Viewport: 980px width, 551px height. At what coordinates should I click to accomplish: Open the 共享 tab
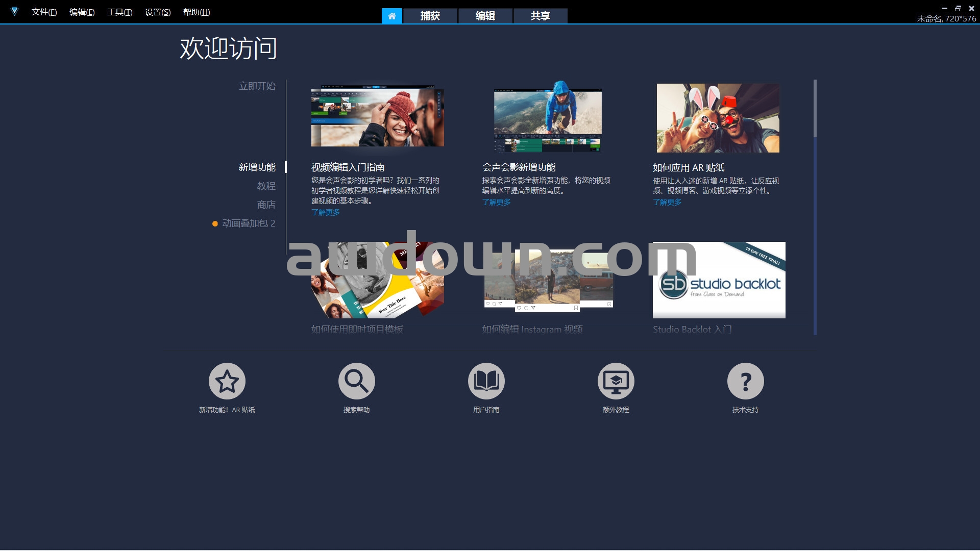[x=540, y=16]
